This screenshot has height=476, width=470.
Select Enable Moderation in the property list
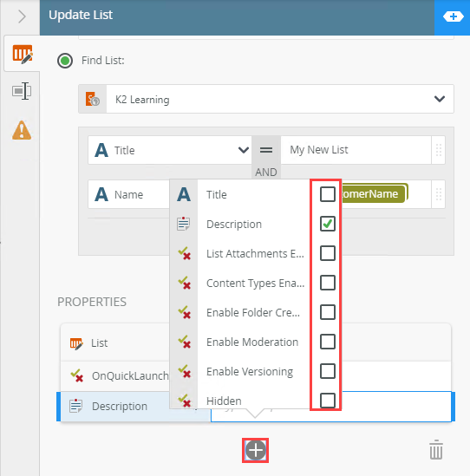tap(252, 342)
